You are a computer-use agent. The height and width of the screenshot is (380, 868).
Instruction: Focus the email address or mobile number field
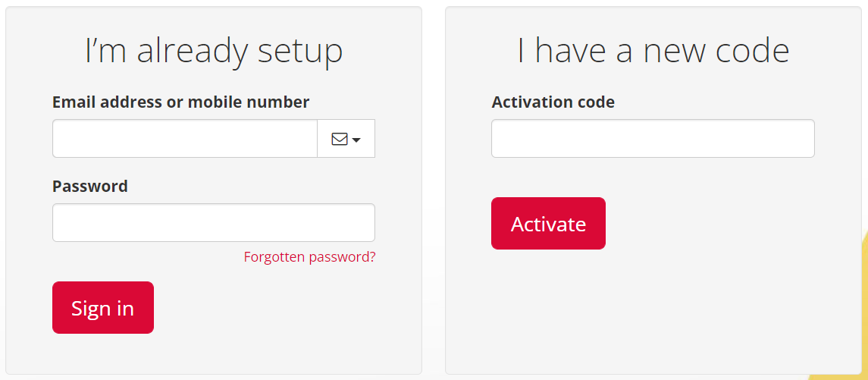(x=184, y=139)
